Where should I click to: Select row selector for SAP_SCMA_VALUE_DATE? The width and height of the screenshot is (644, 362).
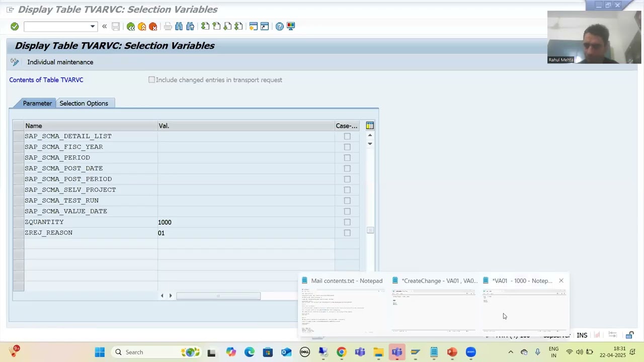19,211
